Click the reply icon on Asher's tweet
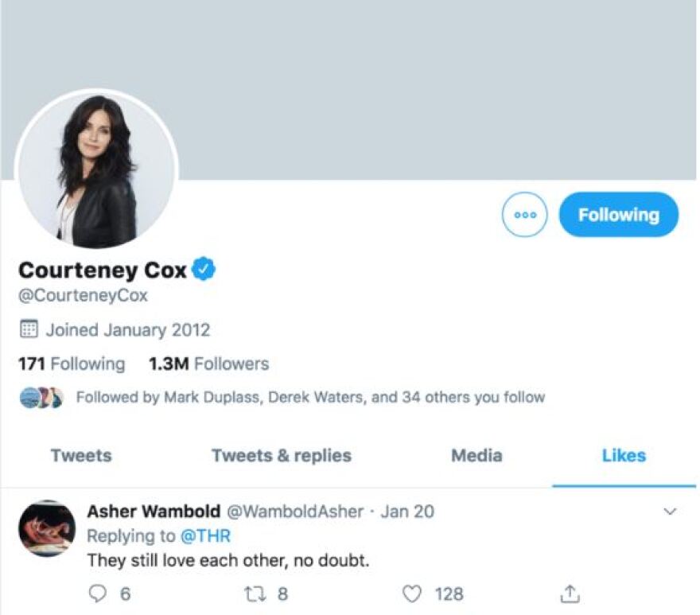The image size is (700, 615). 96,594
